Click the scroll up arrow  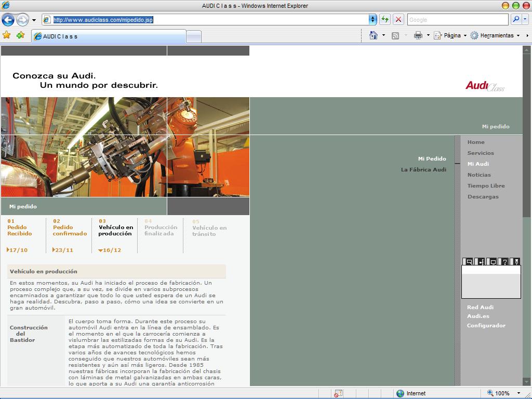(526, 50)
